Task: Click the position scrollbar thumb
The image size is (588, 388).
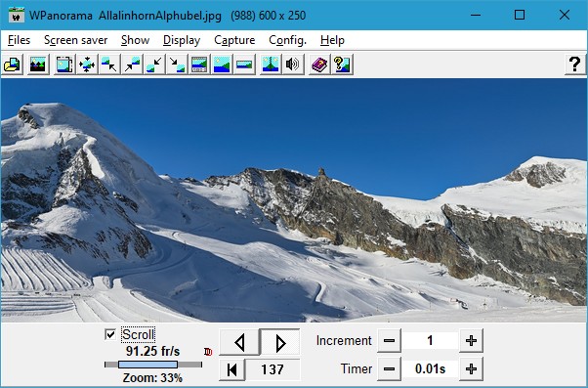Action: [147, 365]
